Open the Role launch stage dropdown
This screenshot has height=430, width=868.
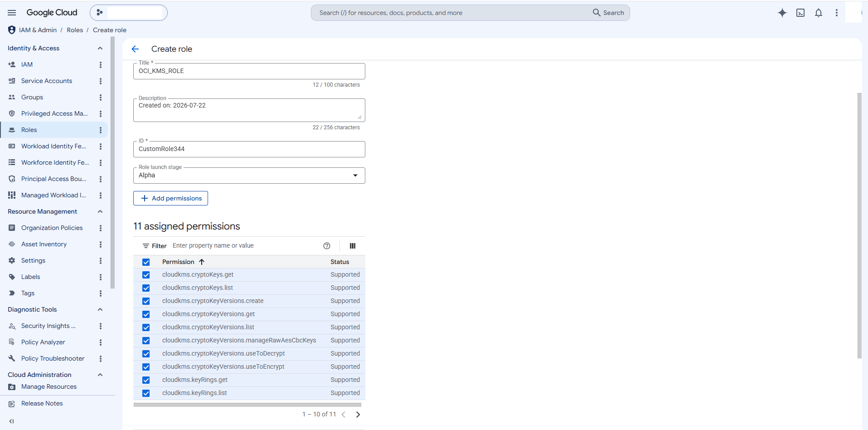pyautogui.click(x=249, y=176)
